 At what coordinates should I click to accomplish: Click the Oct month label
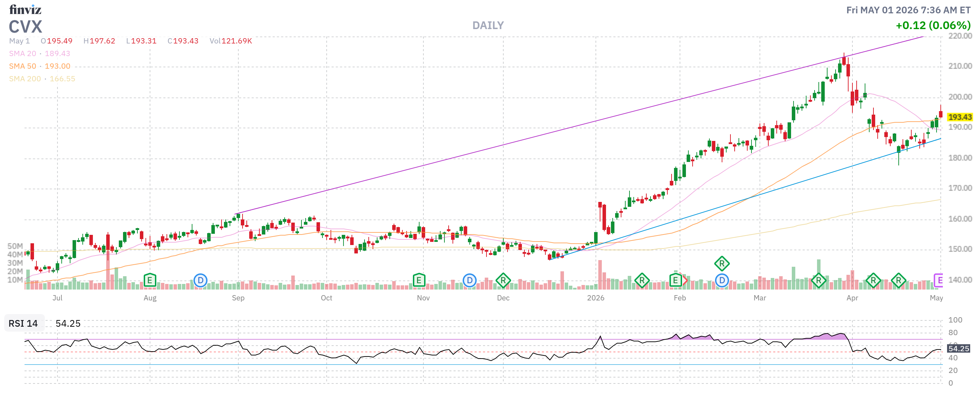pos(326,298)
